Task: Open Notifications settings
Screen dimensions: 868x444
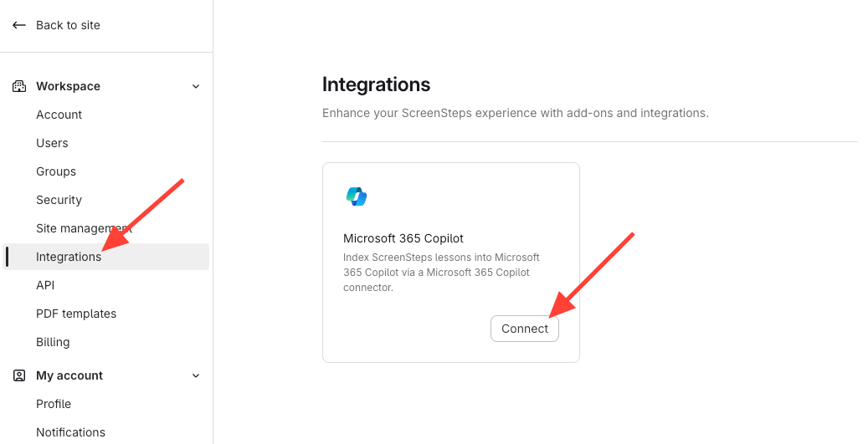Action: click(x=70, y=432)
